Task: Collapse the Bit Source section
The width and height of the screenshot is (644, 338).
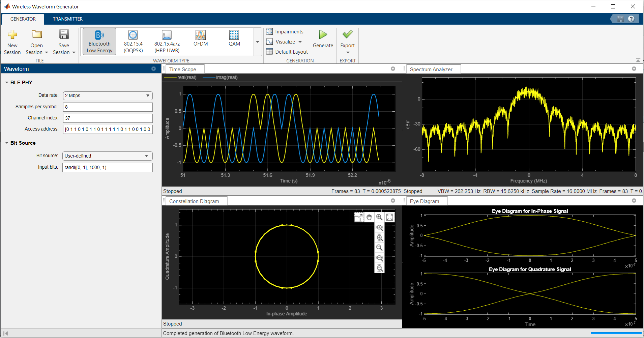Action: tap(7, 143)
